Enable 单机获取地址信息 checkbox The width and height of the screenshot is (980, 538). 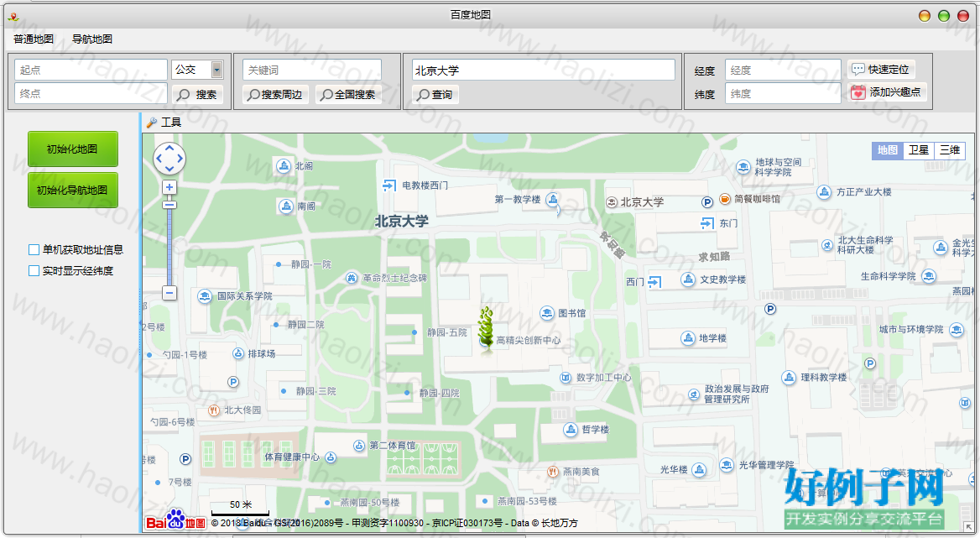tap(34, 249)
